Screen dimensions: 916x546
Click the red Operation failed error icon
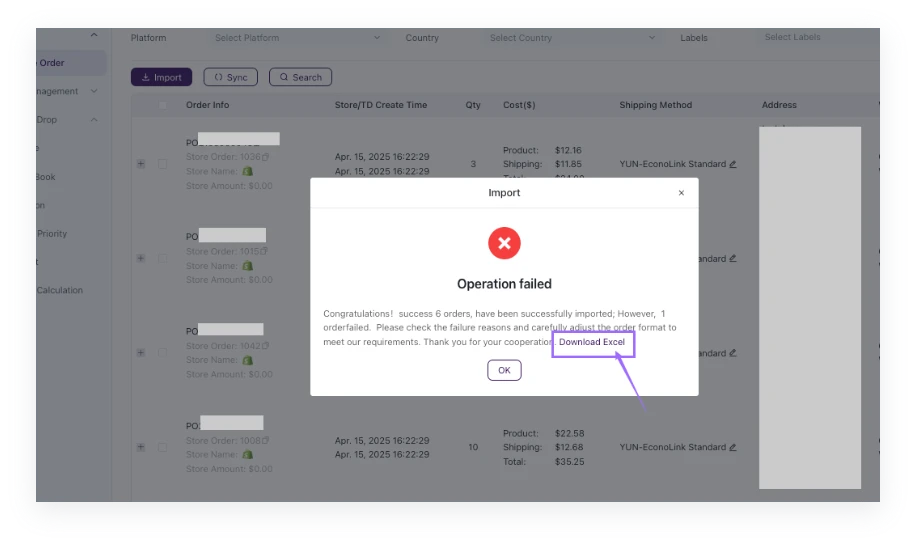coord(504,243)
